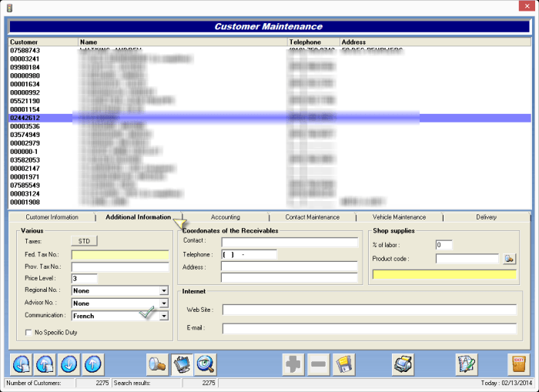Viewport: 539px width, 392px height.
Task: Click second receivables Address line field
Action: coord(290,277)
